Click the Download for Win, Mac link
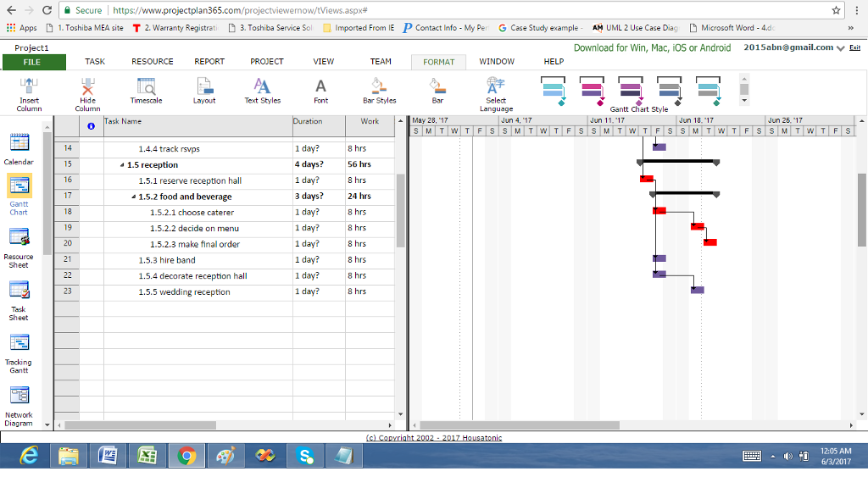Screen dimensions: 868x488 pyautogui.click(x=653, y=48)
